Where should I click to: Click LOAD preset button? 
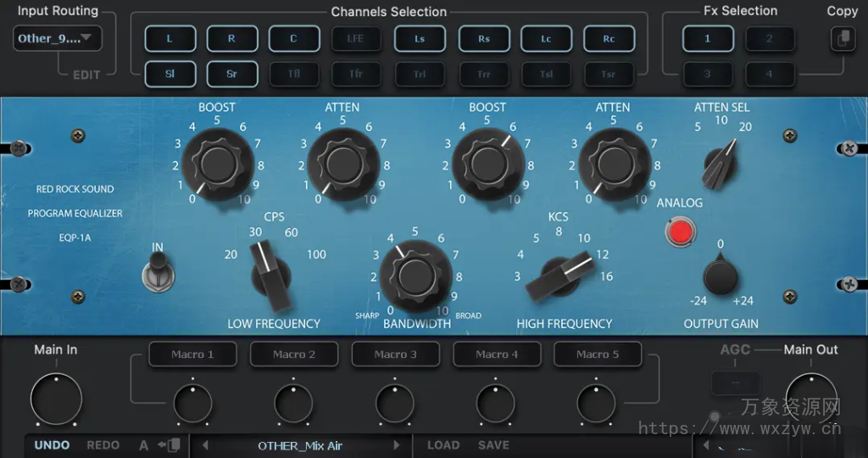(443, 445)
